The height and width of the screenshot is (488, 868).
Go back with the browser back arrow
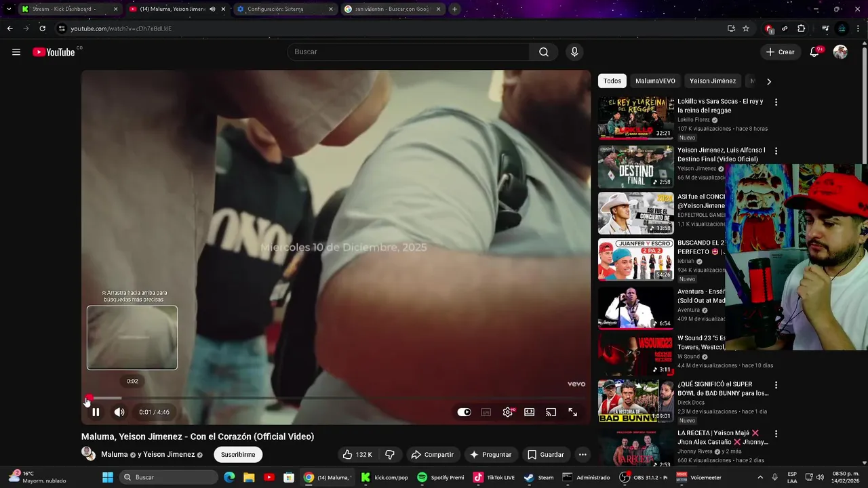click(x=9, y=28)
